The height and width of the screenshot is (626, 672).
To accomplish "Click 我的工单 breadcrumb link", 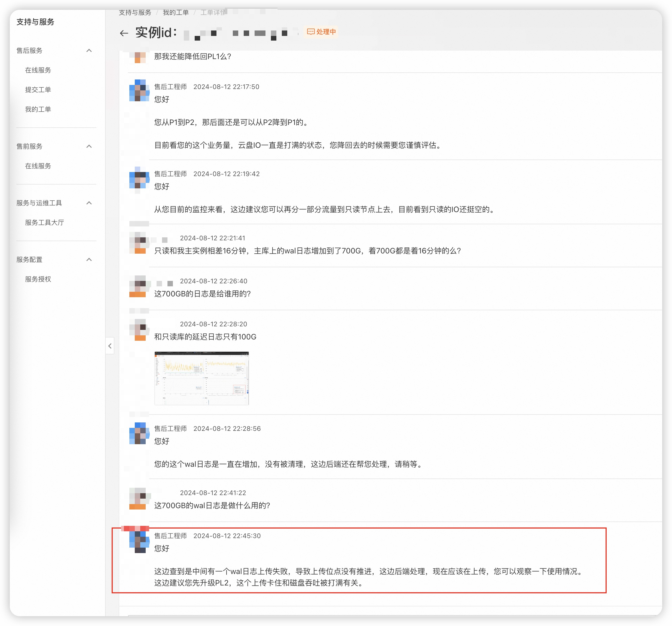I will click(175, 13).
